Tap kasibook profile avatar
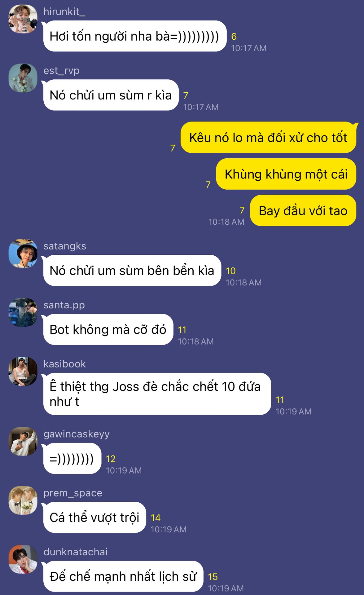364x595 pixels. point(23,371)
